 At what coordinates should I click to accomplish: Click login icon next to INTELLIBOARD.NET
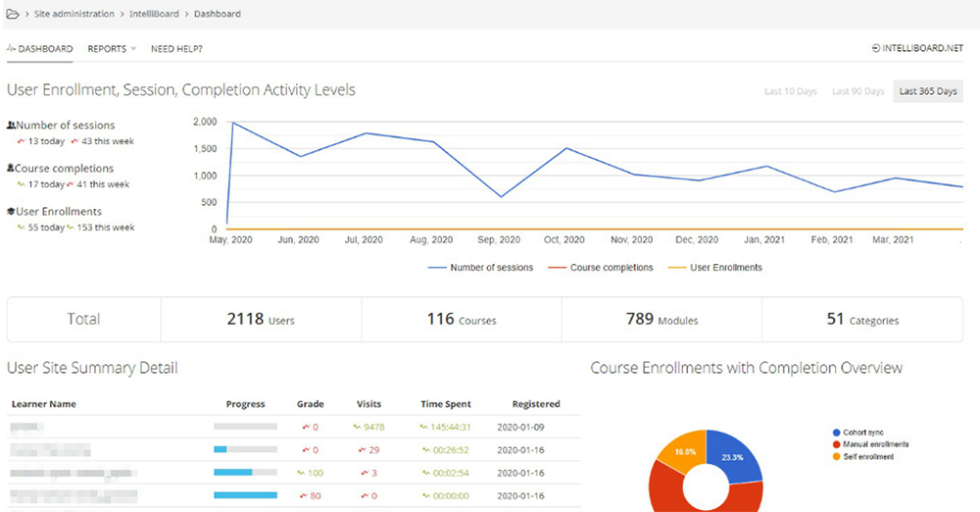point(875,48)
